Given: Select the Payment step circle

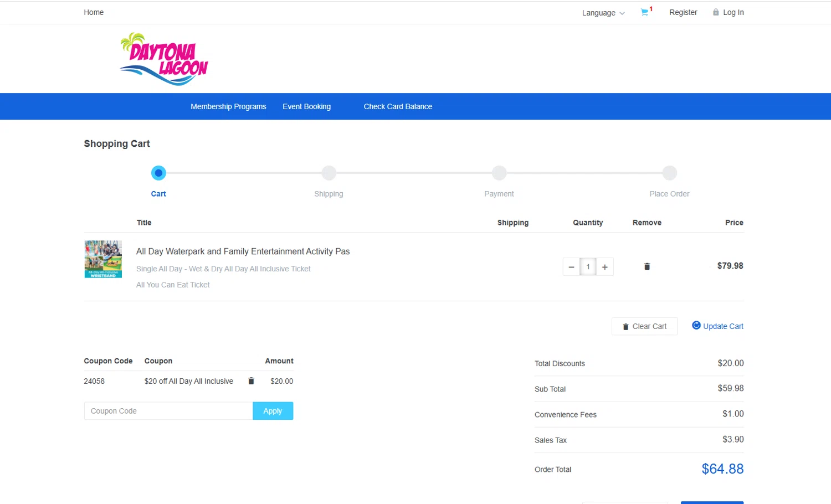Looking at the screenshot, I should [x=499, y=173].
